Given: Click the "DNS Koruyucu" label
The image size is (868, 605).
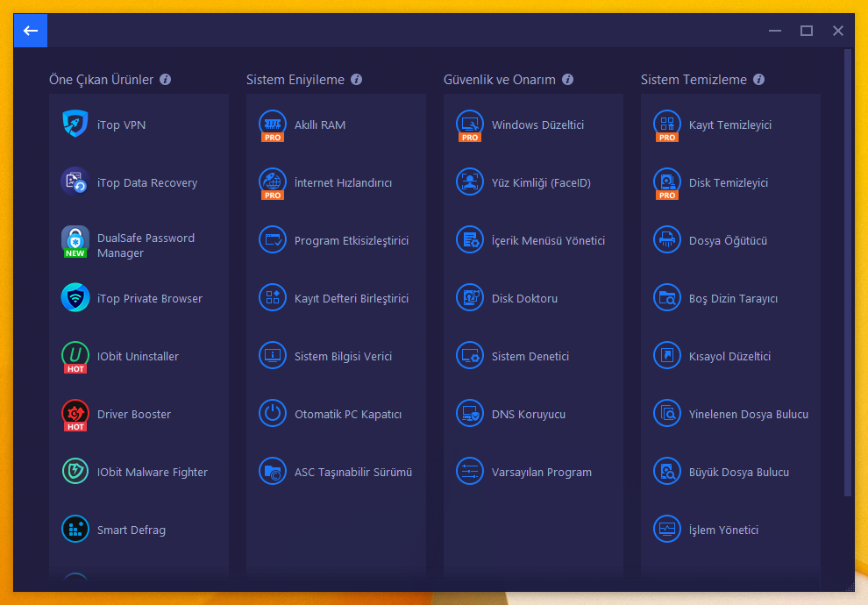Looking at the screenshot, I should click(x=528, y=414).
